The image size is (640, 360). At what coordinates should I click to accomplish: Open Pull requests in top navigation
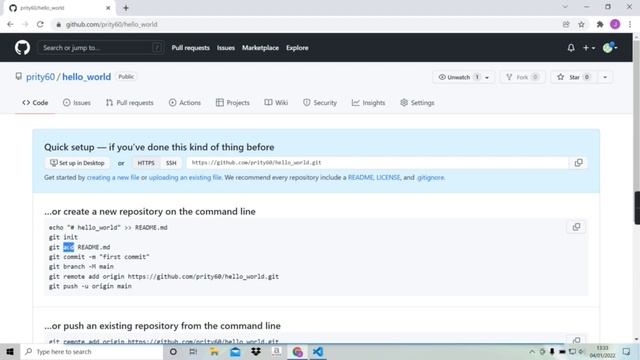point(190,48)
